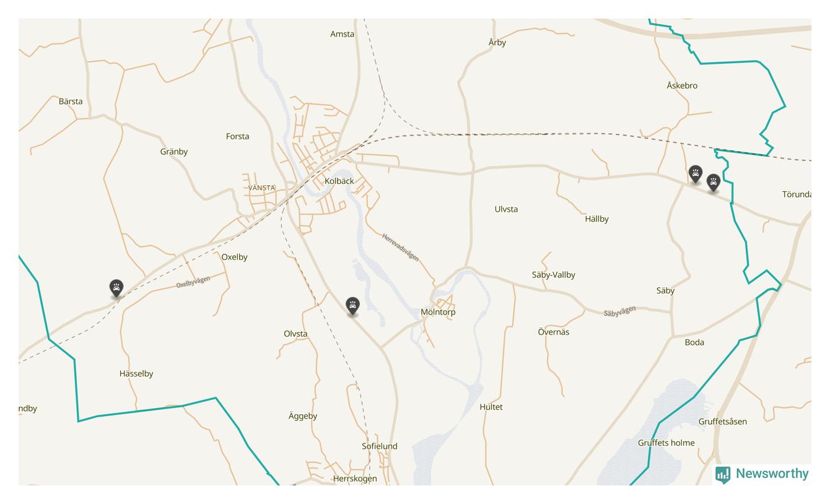
Task: Click the car marker near Oxelbyvägen
Action: 116,288
